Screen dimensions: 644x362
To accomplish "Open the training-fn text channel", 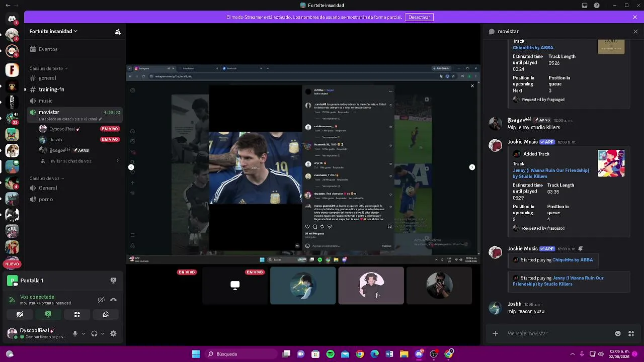I will click(51, 89).
